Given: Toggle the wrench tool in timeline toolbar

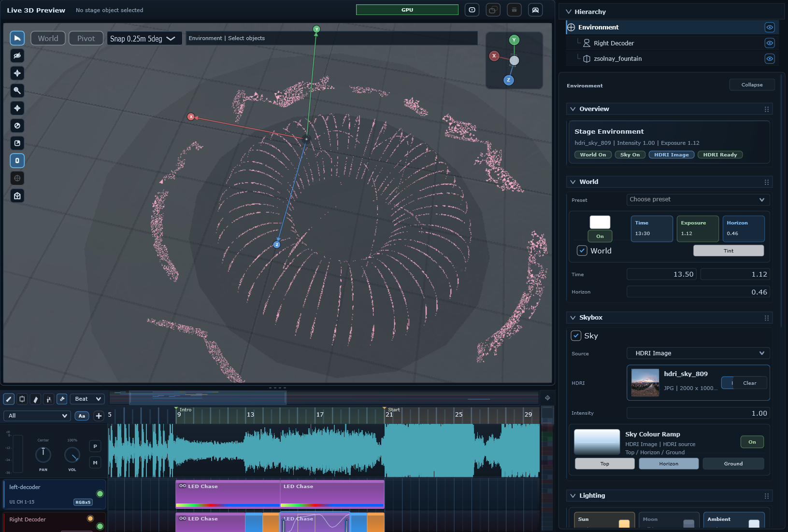Looking at the screenshot, I should point(62,399).
